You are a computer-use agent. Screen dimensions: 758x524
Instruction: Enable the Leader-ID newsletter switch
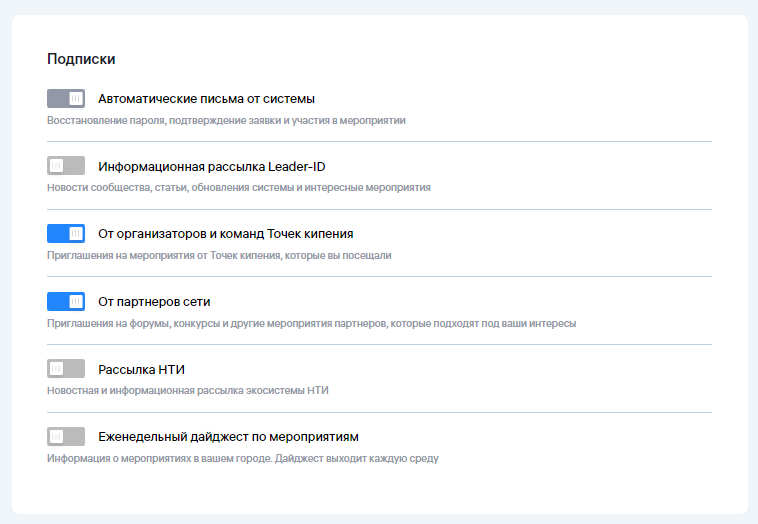[66, 166]
